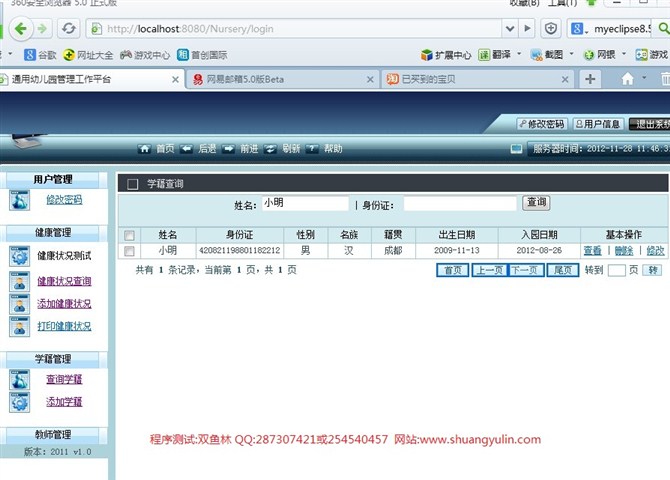Click the 修改 link for 小明
670x480 pixels.
click(x=655, y=251)
